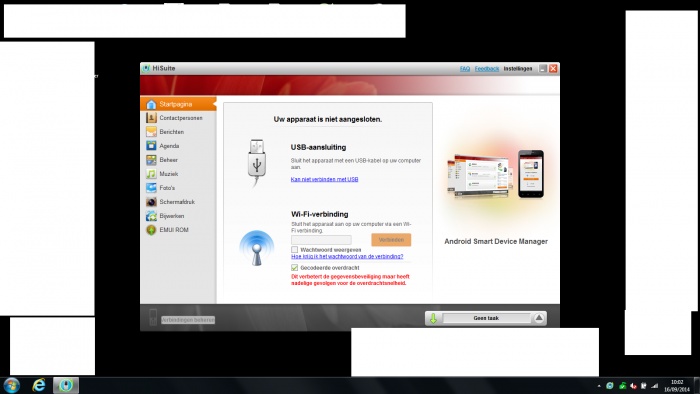The image size is (700, 394).
Task: Click the Android Smart Device Manager picture
Action: point(496,175)
